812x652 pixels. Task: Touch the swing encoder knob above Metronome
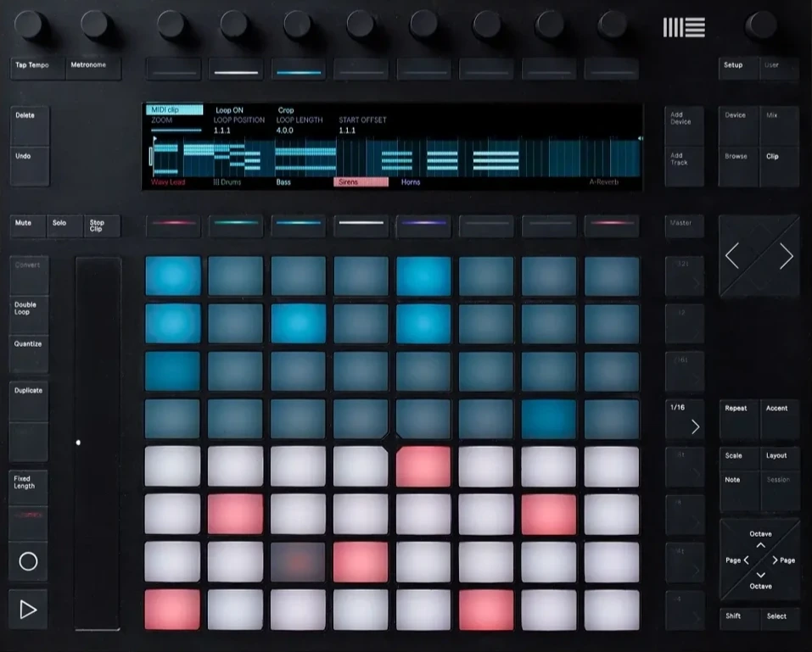click(x=96, y=24)
